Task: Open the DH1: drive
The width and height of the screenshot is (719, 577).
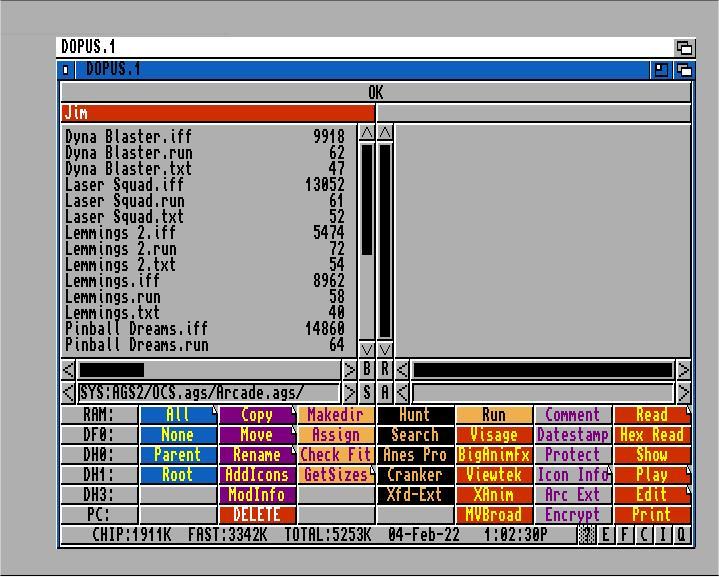Action: coord(99,475)
